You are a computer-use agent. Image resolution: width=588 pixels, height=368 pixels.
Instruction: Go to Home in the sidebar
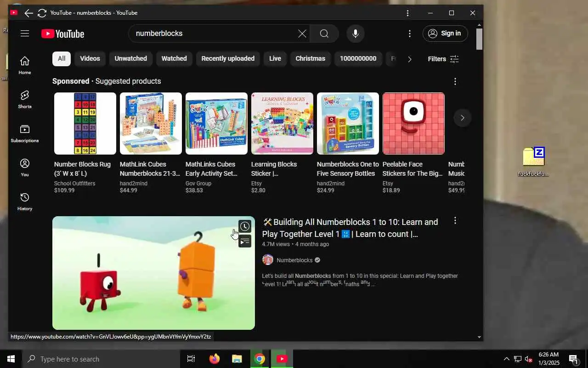tap(25, 65)
